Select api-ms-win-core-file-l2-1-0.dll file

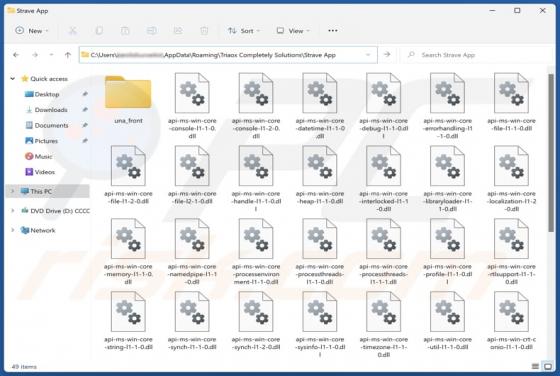192,175
